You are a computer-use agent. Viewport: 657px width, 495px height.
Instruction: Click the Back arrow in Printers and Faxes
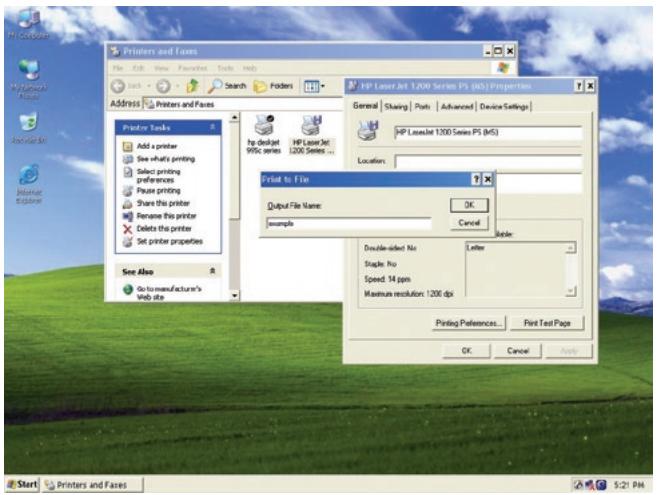pos(119,86)
